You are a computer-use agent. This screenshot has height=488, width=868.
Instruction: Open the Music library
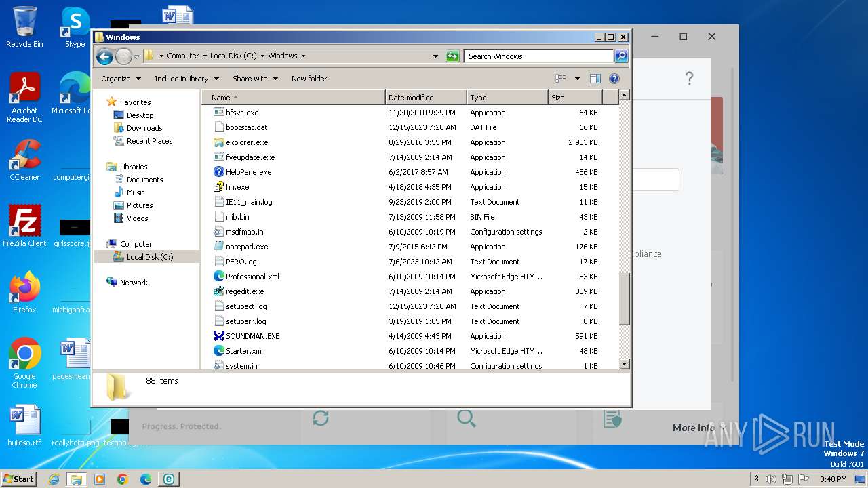tap(136, 192)
